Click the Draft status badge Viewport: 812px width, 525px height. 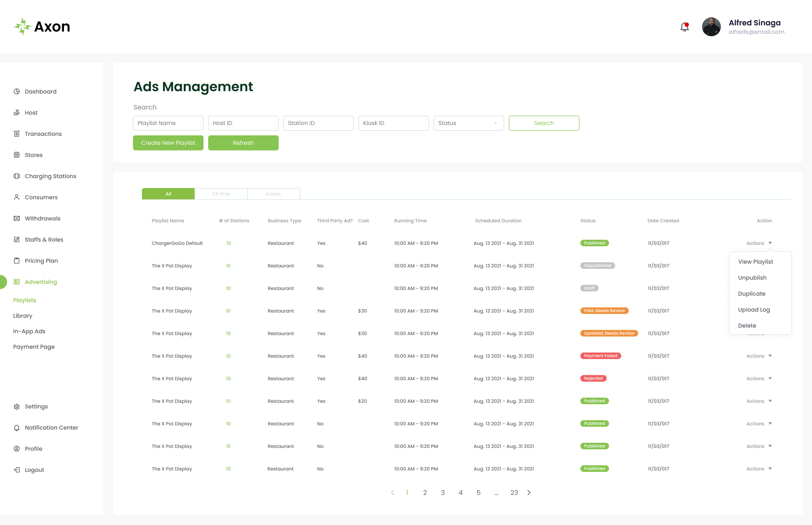pos(589,288)
